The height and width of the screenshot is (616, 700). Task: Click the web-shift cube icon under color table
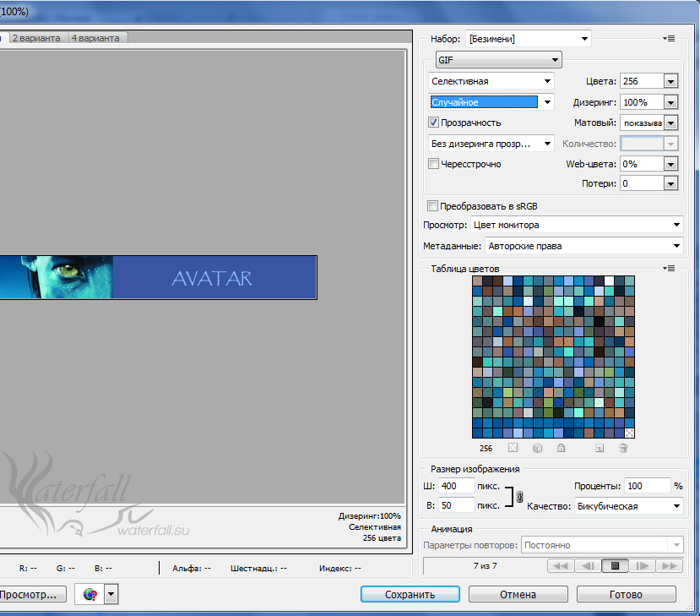pos(538,448)
